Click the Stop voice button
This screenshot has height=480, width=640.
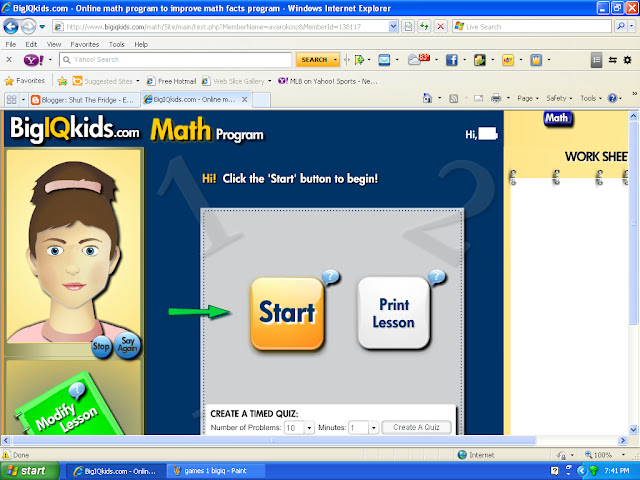tap(101, 347)
